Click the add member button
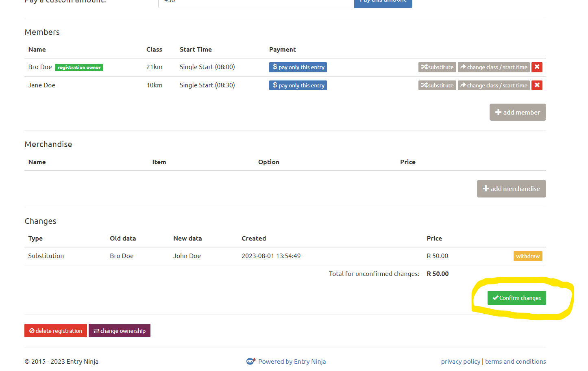588x371 pixels. tap(518, 112)
